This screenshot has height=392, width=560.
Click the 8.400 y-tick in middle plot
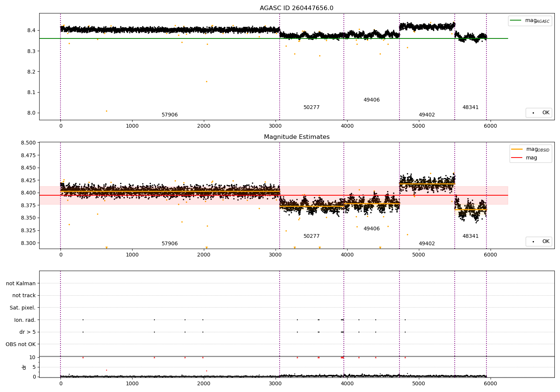click(29, 193)
